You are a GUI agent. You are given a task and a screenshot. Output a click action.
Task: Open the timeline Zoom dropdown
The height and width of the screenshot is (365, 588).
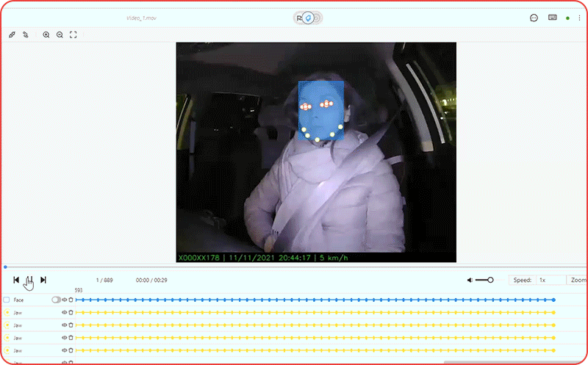pyautogui.click(x=578, y=280)
